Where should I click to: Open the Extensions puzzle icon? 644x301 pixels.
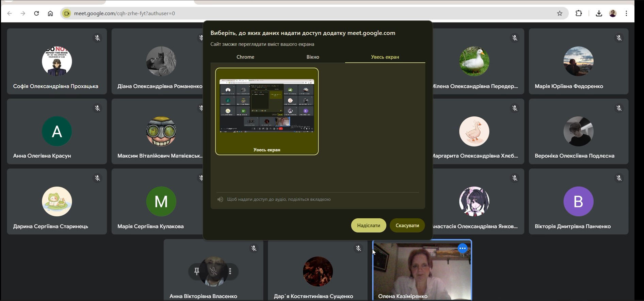tap(579, 13)
